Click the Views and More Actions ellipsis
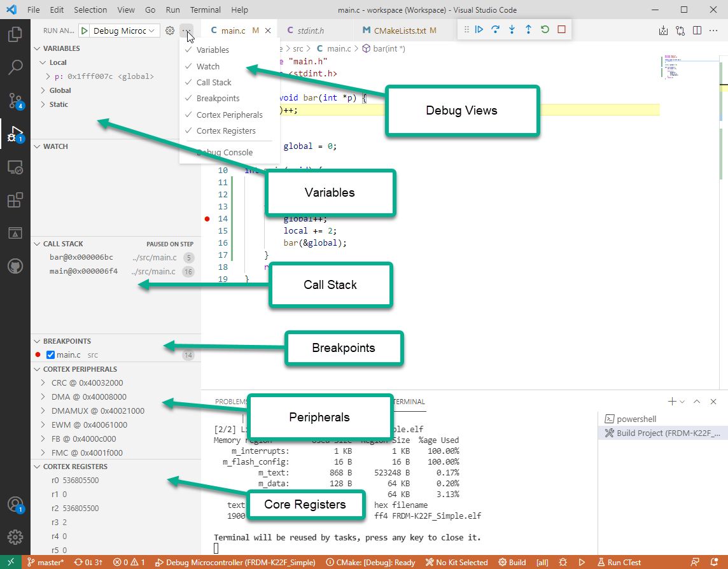Image resolution: width=728 pixels, height=569 pixels. coord(186,31)
